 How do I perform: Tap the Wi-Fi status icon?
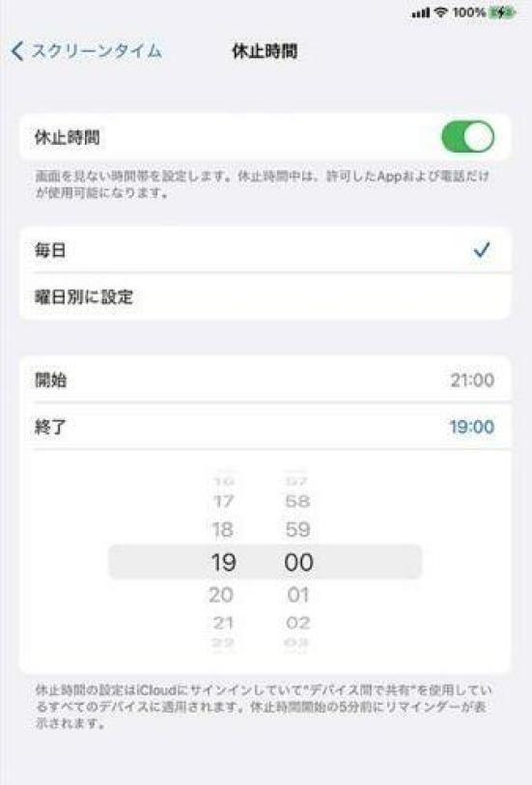point(440,13)
